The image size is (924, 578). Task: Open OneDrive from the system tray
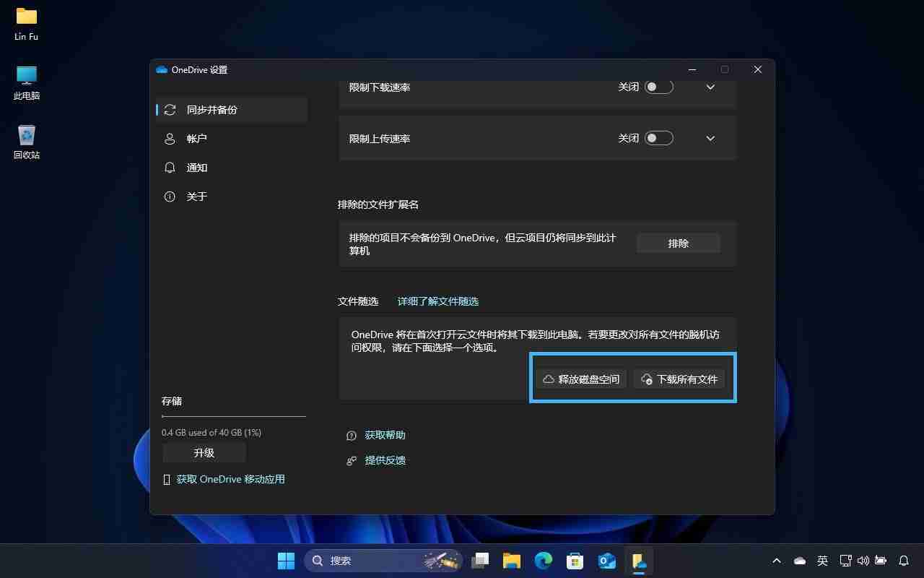pos(798,561)
